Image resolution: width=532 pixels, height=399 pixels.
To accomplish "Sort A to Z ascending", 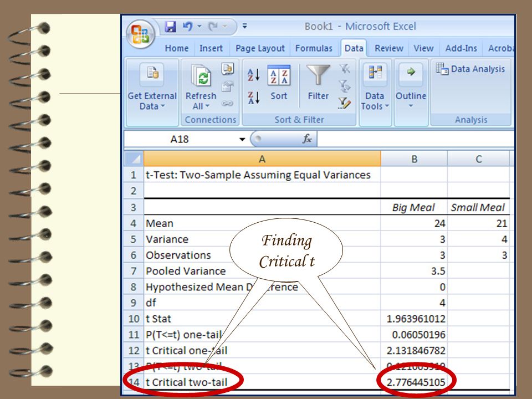I will (254, 75).
